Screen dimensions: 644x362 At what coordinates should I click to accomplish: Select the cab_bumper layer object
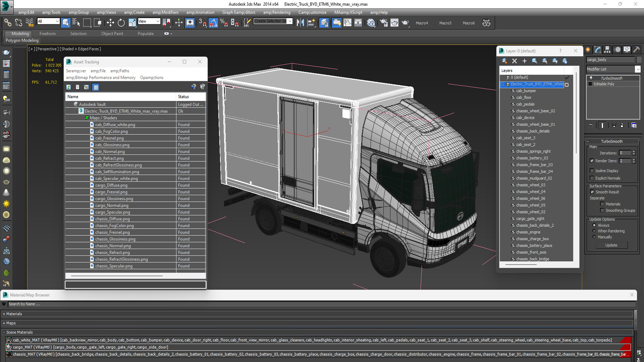click(526, 91)
